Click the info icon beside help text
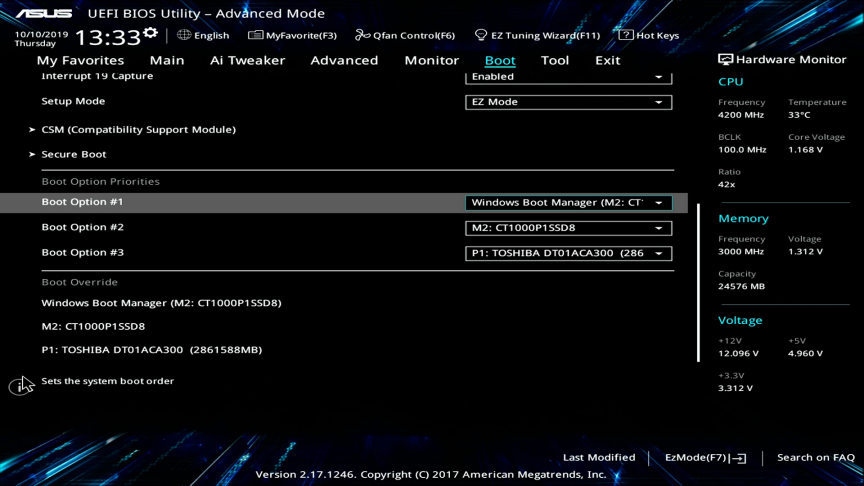The image size is (864, 486). click(x=20, y=386)
